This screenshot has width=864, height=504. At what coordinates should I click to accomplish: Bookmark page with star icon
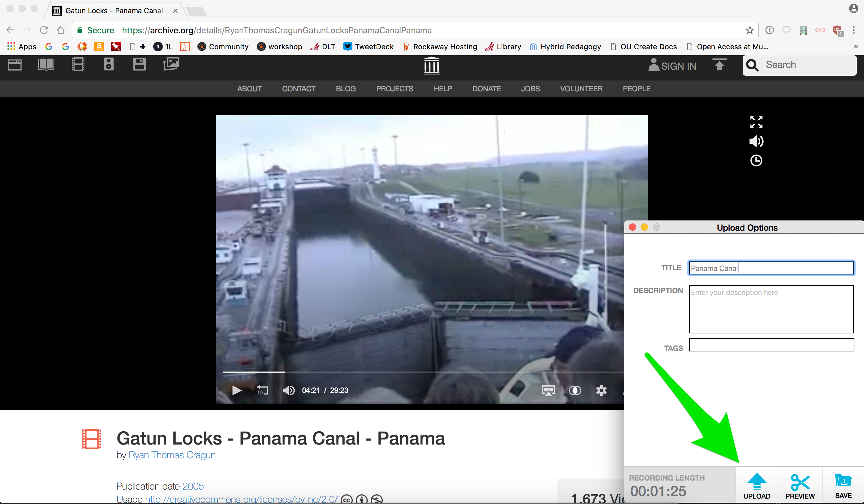750,30
